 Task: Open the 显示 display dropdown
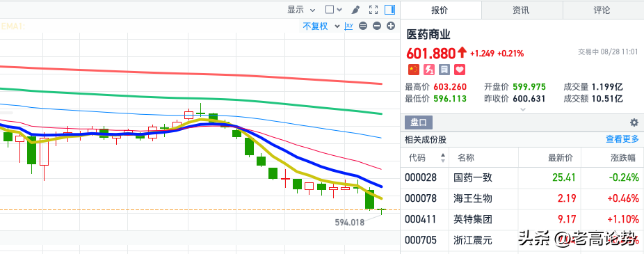click(300, 10)
